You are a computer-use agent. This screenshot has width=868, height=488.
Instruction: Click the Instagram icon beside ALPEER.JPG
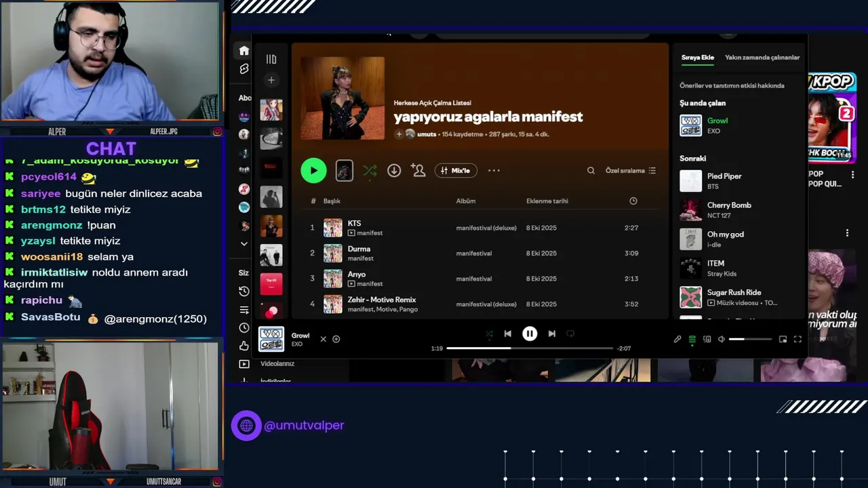[217, 131]
